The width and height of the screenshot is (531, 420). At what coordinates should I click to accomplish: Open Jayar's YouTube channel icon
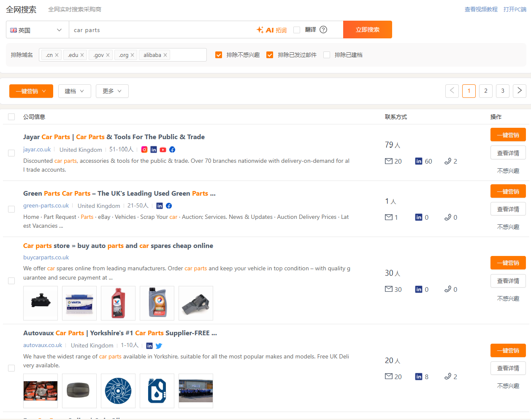pos(163,150)
